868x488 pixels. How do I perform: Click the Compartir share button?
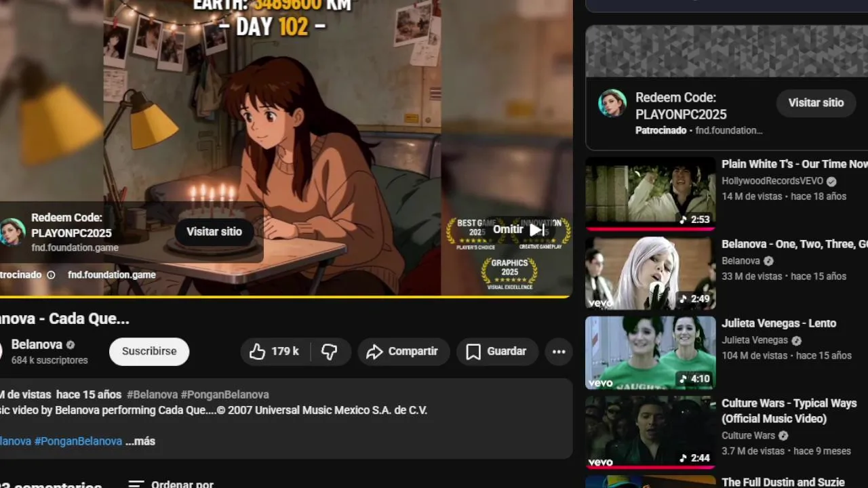pos(403,351)
